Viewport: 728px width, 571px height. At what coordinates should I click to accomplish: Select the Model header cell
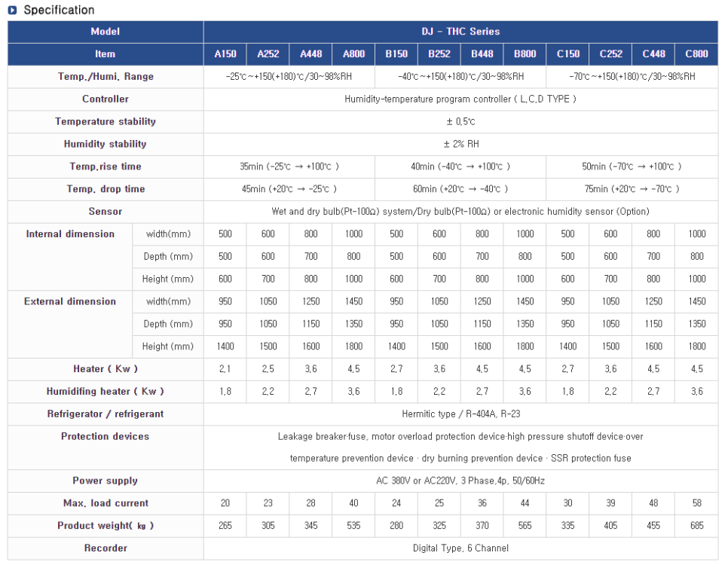click(105, 32)
